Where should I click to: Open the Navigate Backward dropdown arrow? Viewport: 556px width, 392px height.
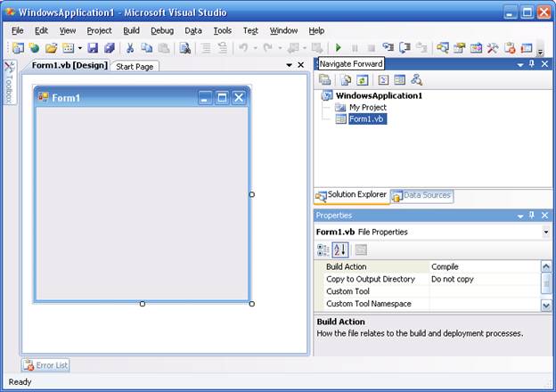click(x=304, y=47)
